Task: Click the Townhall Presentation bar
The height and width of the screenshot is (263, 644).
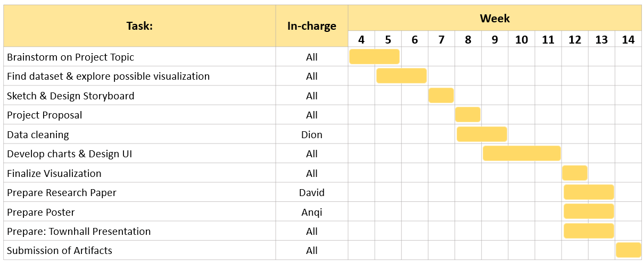Action: click(589, 231)
